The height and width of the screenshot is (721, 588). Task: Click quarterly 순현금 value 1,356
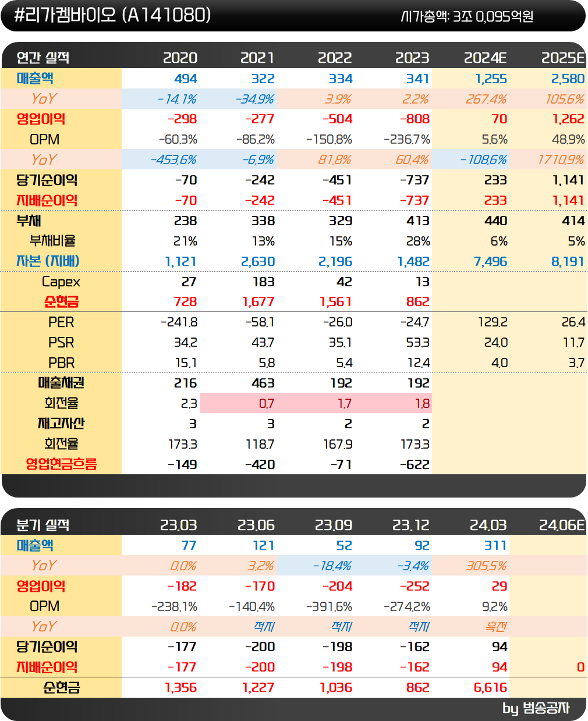(181, 687)
